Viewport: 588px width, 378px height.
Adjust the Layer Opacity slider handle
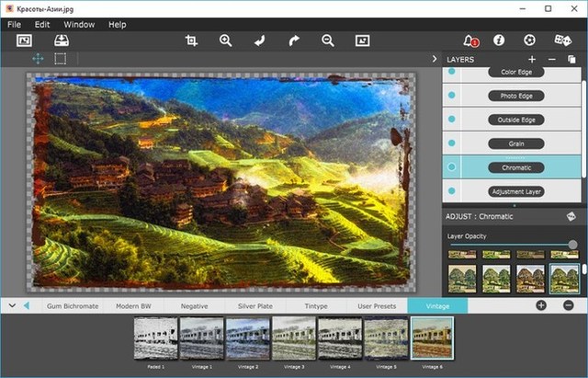(x=572, y=245)
